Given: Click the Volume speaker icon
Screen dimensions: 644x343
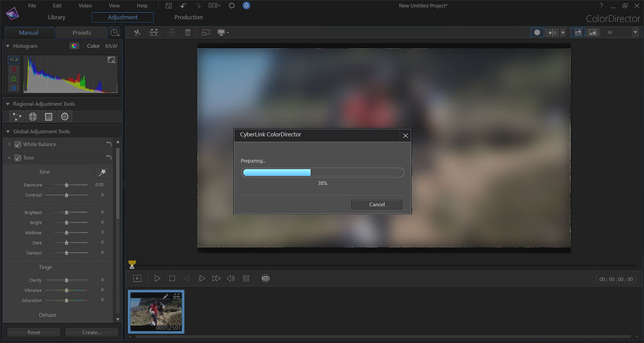Looking at the screenshot, I should coord(231,279).
